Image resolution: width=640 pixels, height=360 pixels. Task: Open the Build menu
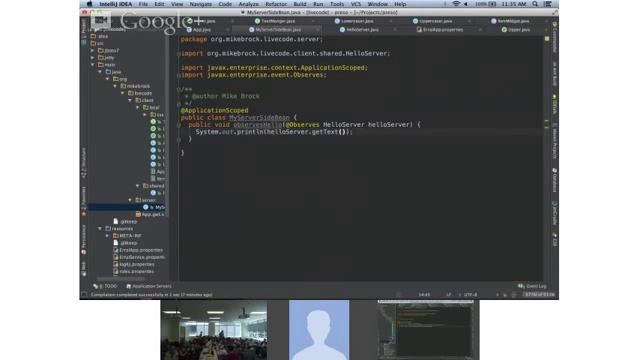pos(300,4)
